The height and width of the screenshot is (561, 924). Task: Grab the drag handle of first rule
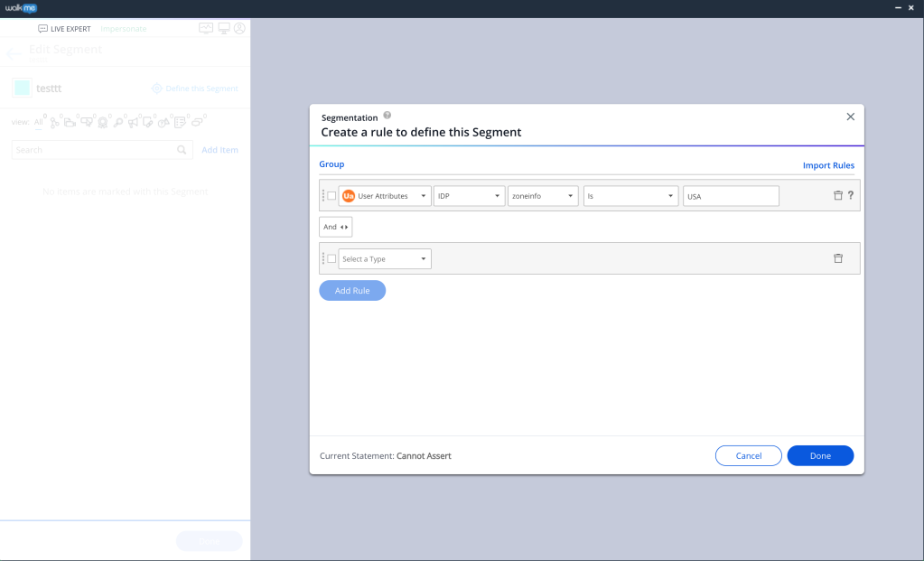coord(323,196)
